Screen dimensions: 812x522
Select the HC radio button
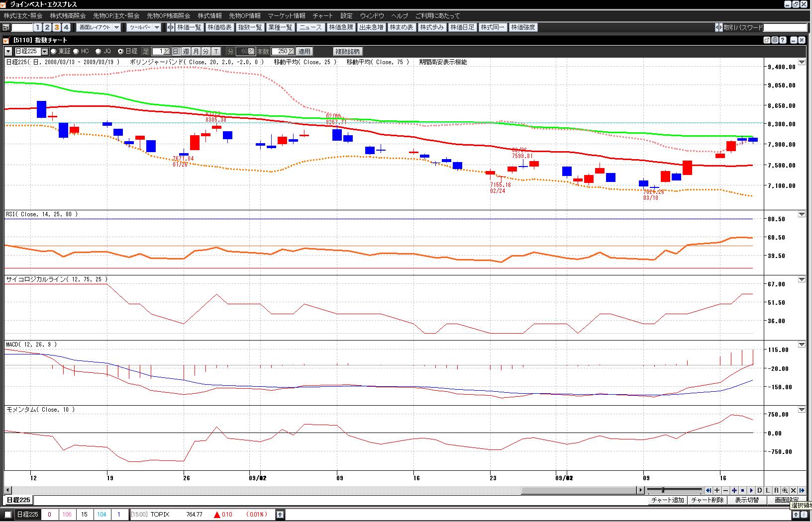[x=76, y=51]
